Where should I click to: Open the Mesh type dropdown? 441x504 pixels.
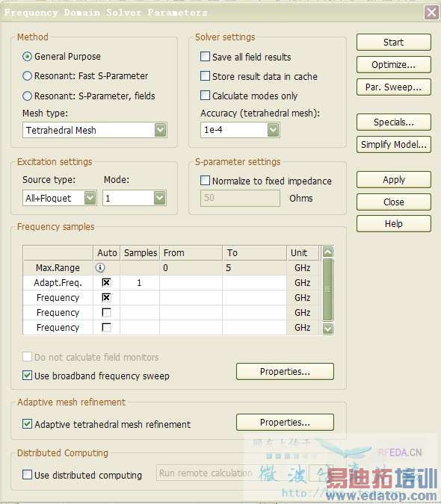160,130
